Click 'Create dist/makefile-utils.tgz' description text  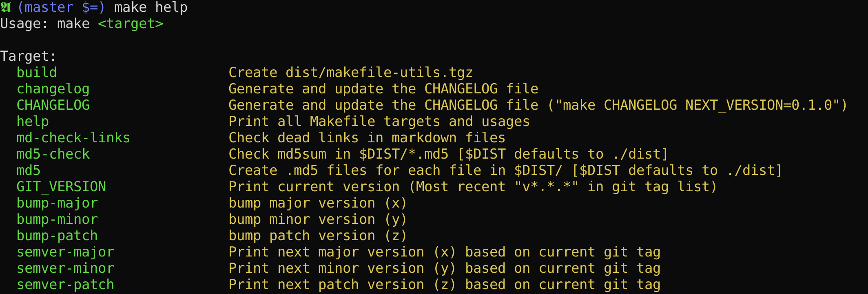pyautogui.click(x=350, y=73)
